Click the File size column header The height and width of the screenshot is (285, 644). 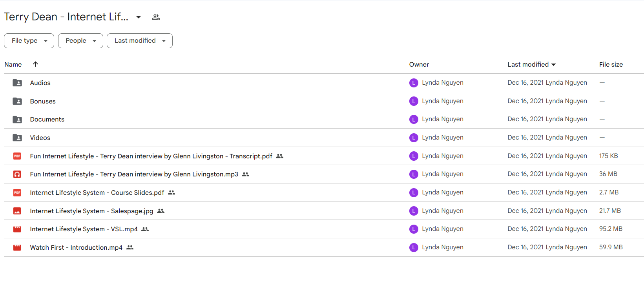tap(611, 64)
